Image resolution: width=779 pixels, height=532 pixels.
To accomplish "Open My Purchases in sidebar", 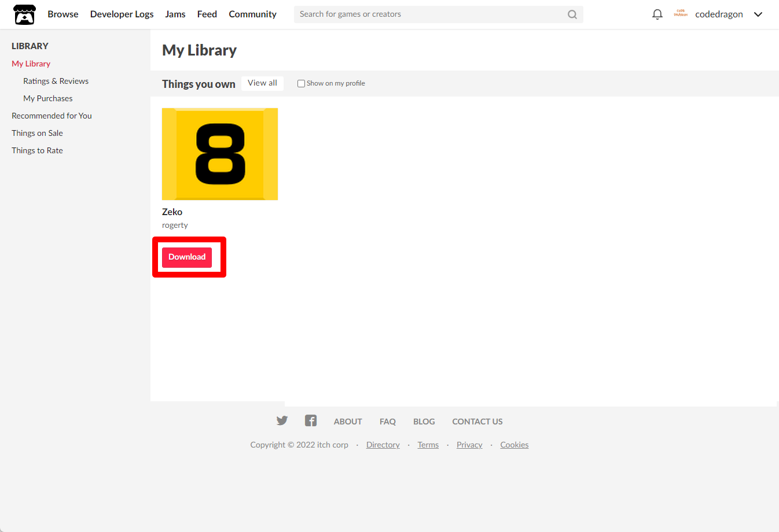I will pyautogui.click(x=48, y=98).
